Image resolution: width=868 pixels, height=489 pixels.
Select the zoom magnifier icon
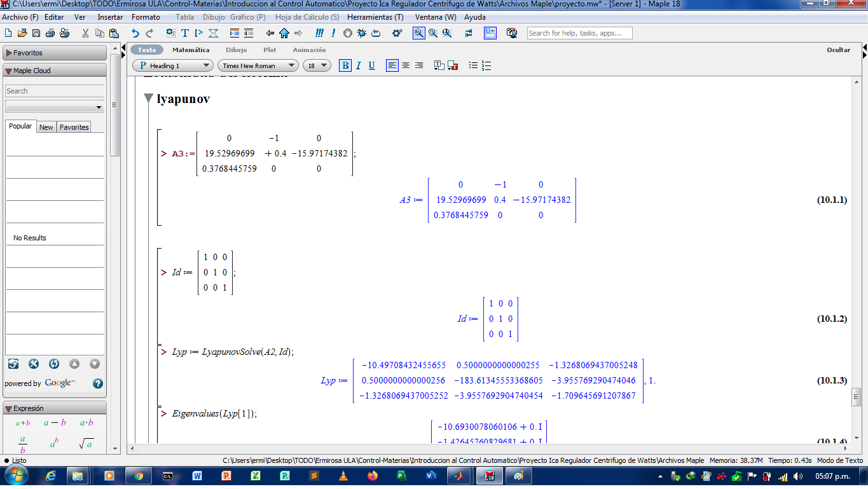[x=419, y=32]
